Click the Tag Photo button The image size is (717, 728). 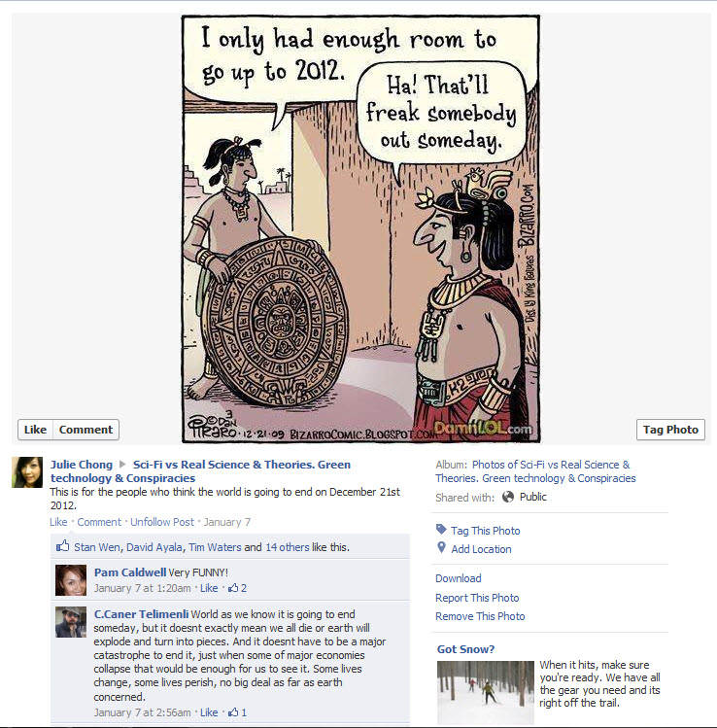(x=670, y=430)
